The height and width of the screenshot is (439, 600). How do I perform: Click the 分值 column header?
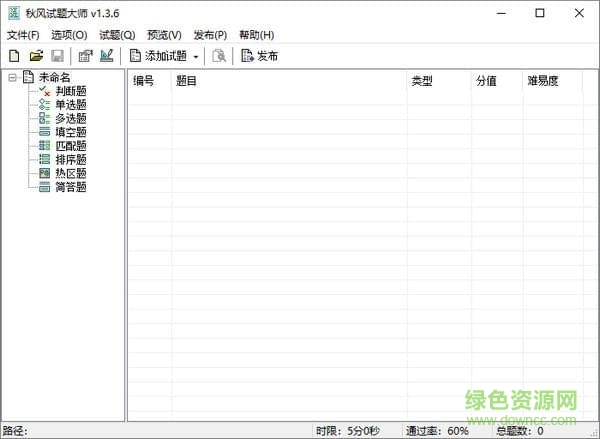tap(497, 81)
